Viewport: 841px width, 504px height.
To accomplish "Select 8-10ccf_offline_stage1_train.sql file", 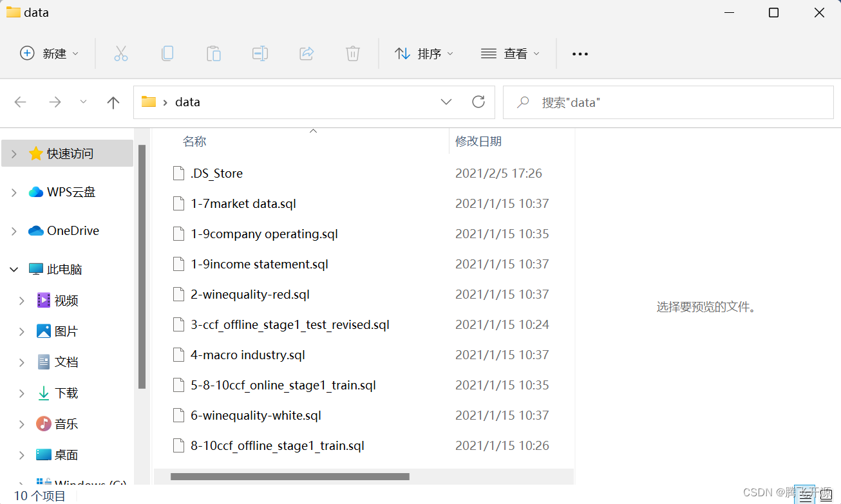I will (278, 445).
